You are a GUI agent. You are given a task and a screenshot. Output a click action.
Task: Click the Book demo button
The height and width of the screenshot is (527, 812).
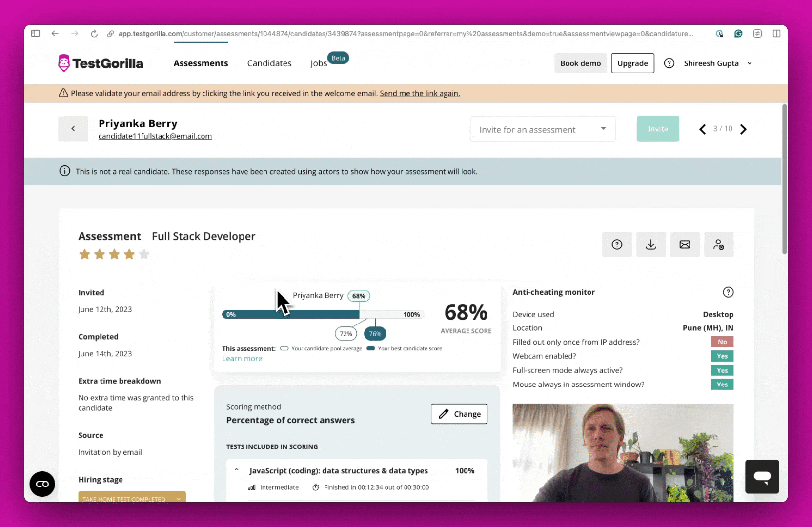coord(580,63)
